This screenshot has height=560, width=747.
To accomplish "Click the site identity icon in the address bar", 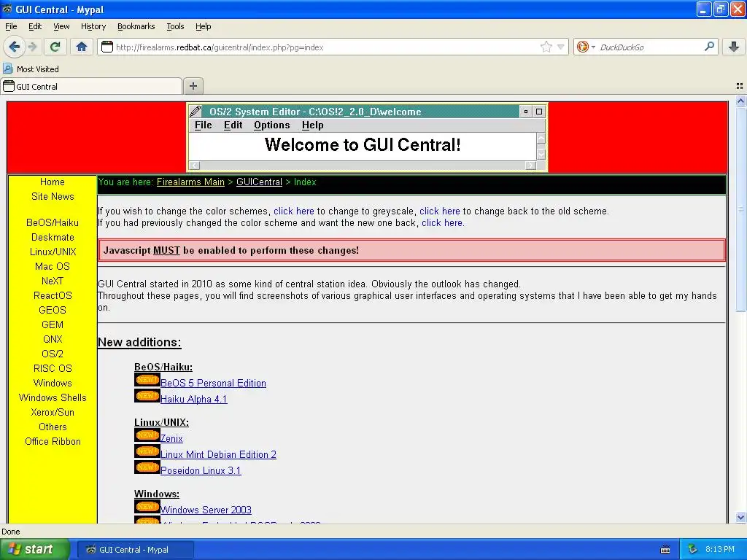I will click(x=107, y=47).
